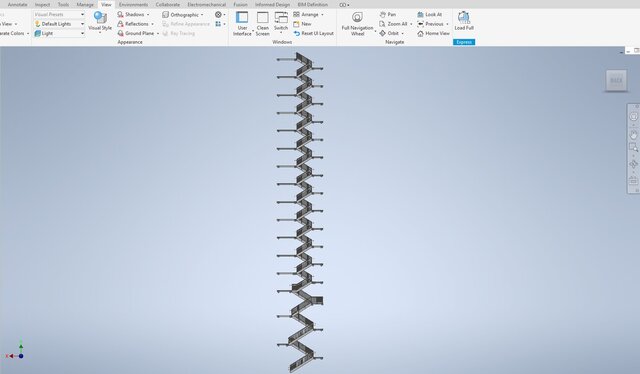Screen dimensions: 640x374
Task: Expand the Orthographic dropdown arrow
Action: click(202, 15)
